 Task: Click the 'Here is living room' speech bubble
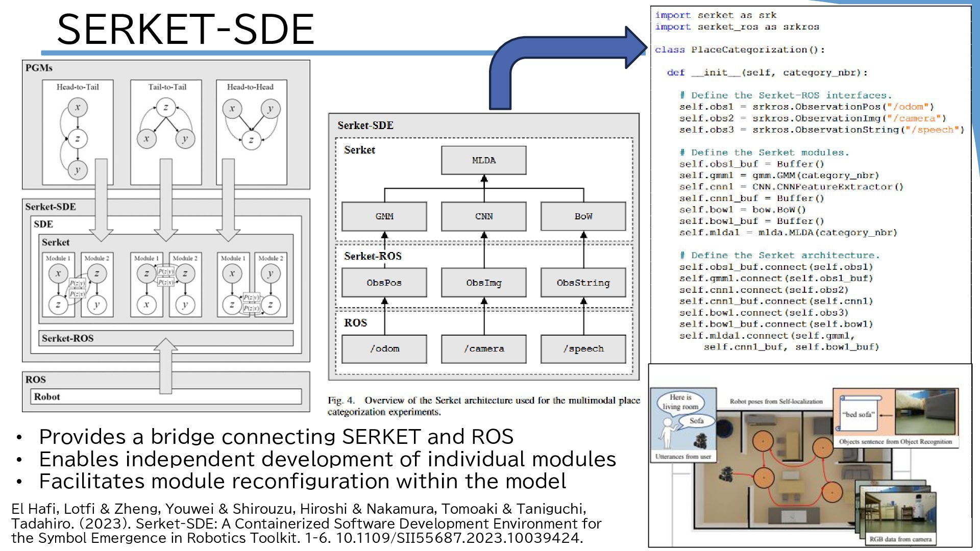coord(680,402)
